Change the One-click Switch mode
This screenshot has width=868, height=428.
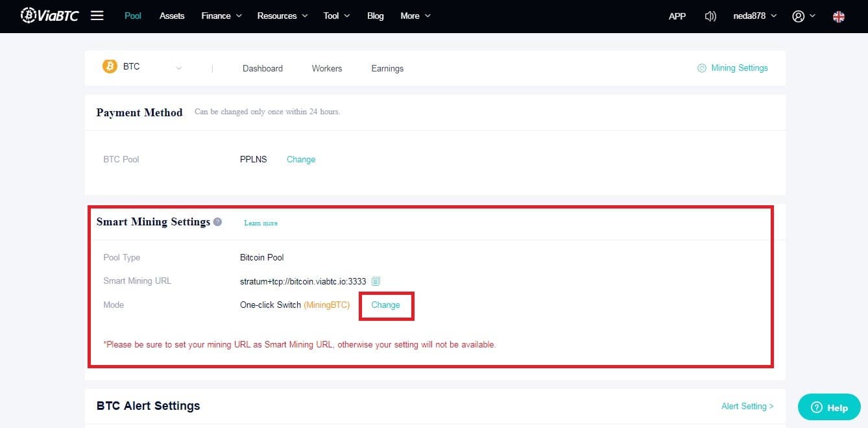click(385, 305)
